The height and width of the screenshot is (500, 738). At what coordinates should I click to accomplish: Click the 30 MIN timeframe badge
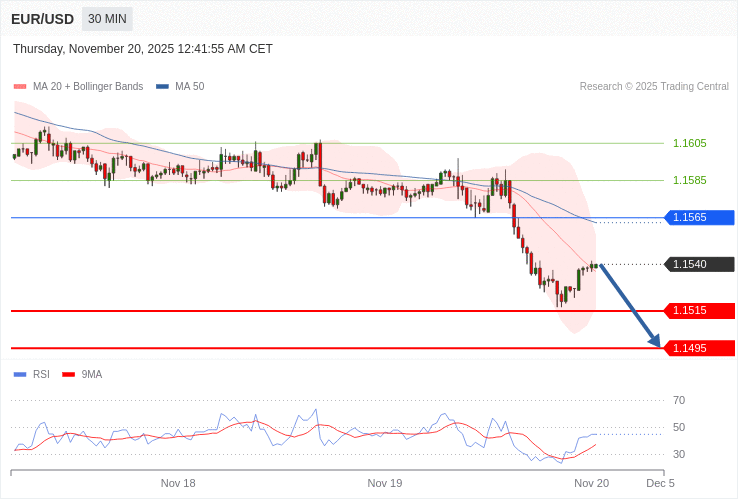point(107,19)
